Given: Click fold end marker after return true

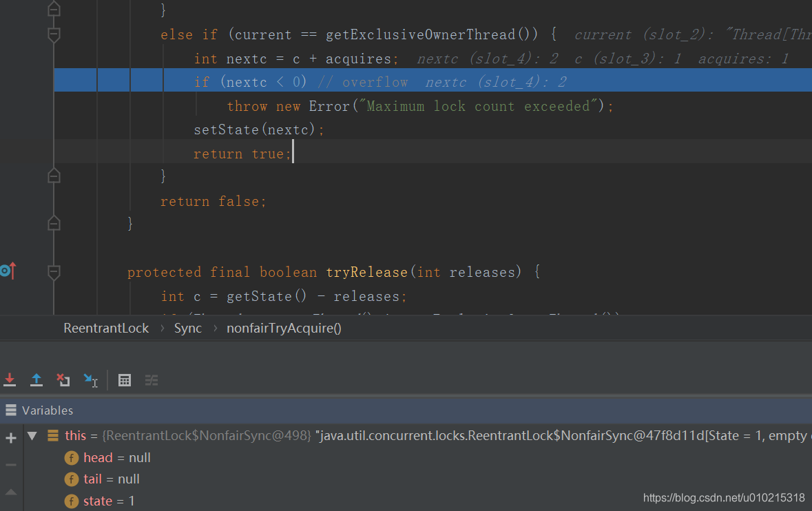Looking at the screenshot, I should point(54,176).
